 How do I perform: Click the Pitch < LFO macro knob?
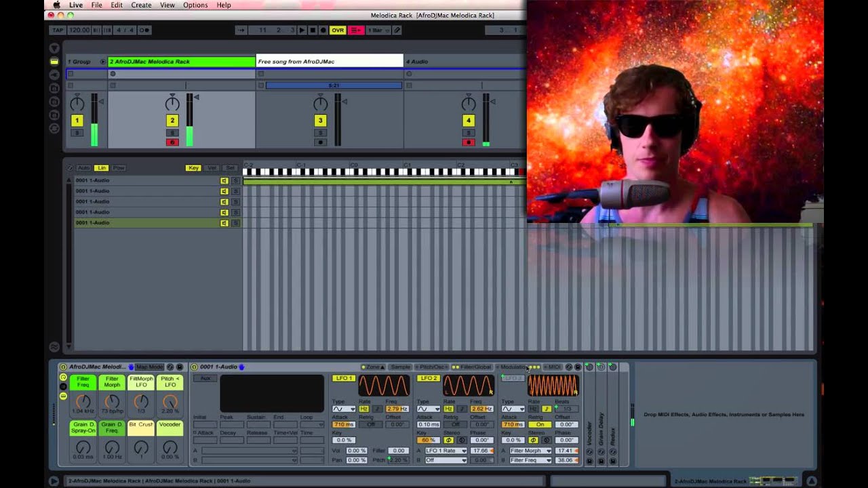click(170, 401)
